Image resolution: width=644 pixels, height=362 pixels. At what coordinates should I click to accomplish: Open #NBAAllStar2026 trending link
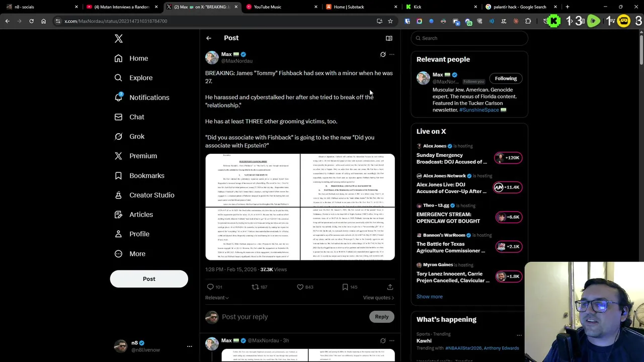click(463, 348)
